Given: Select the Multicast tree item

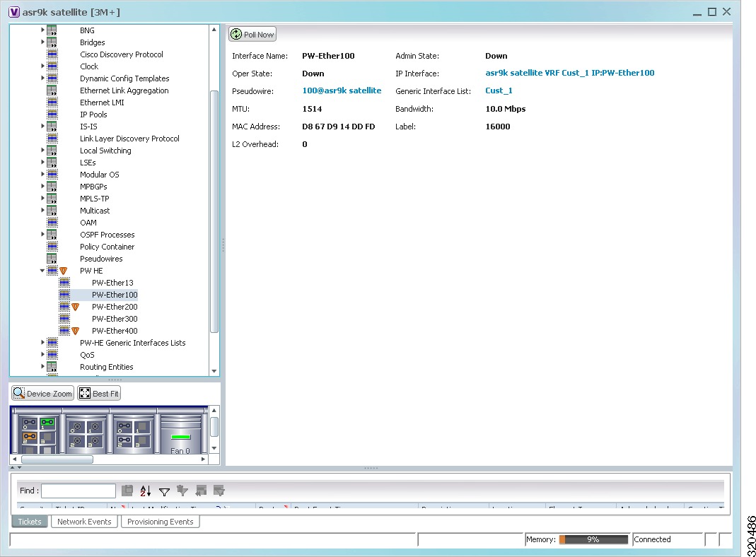Looking at the screenshot, I should 95,211.
